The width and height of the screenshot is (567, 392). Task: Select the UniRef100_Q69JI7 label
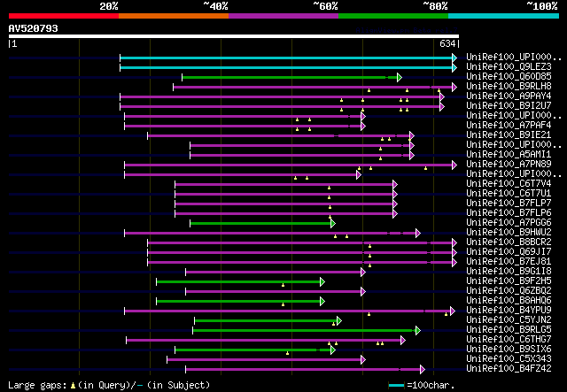click(509, 252)
